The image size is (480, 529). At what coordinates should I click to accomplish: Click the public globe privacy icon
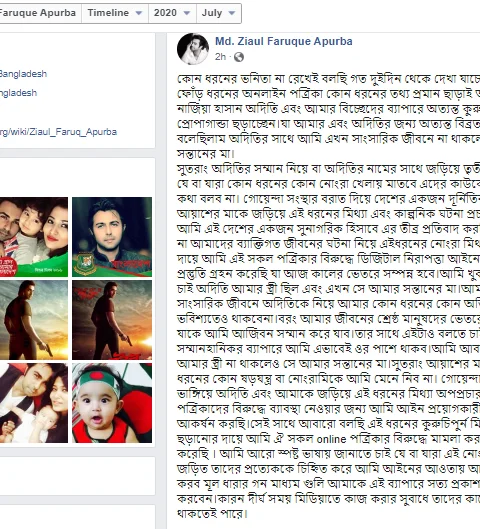coord(239,57)
